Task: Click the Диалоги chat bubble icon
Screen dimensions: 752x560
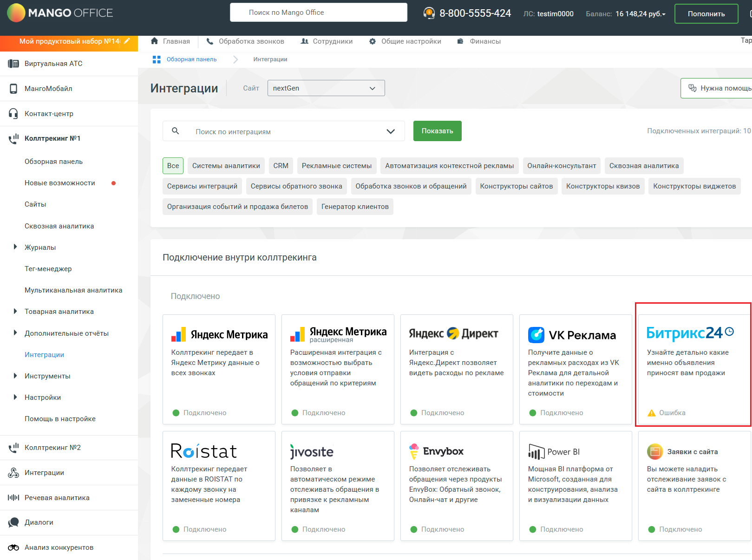Action: [13, 522]
